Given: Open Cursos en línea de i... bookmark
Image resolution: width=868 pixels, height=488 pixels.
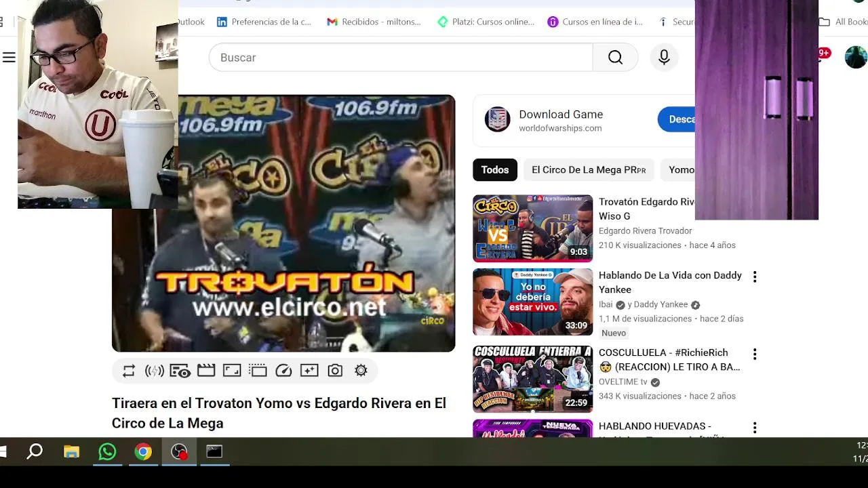Looking at the screenshot, I should tap(595, 22).
